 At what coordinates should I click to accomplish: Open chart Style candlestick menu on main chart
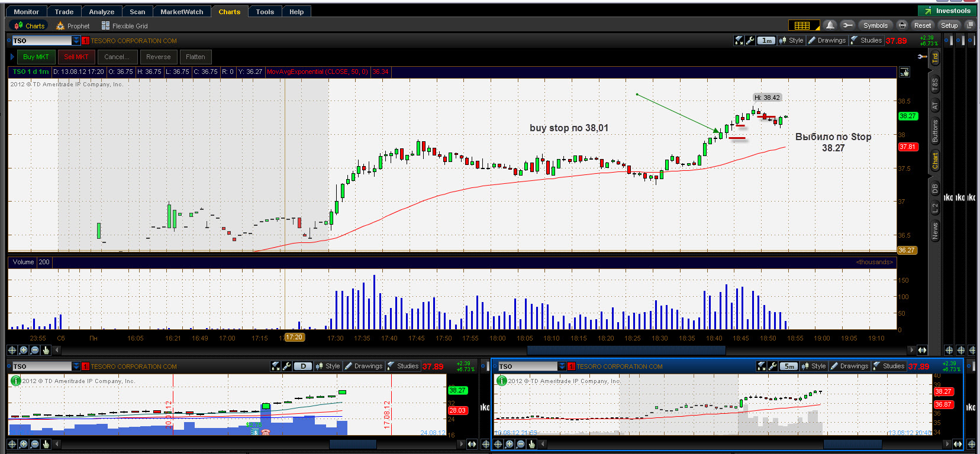791,40
